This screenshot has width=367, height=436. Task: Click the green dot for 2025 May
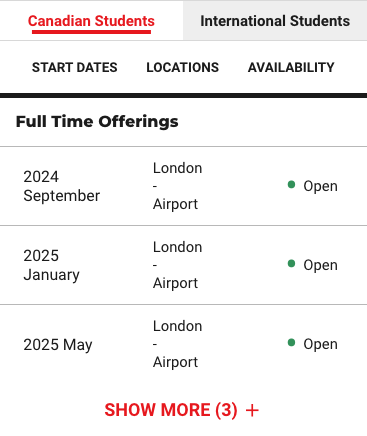tap(291, 342)
